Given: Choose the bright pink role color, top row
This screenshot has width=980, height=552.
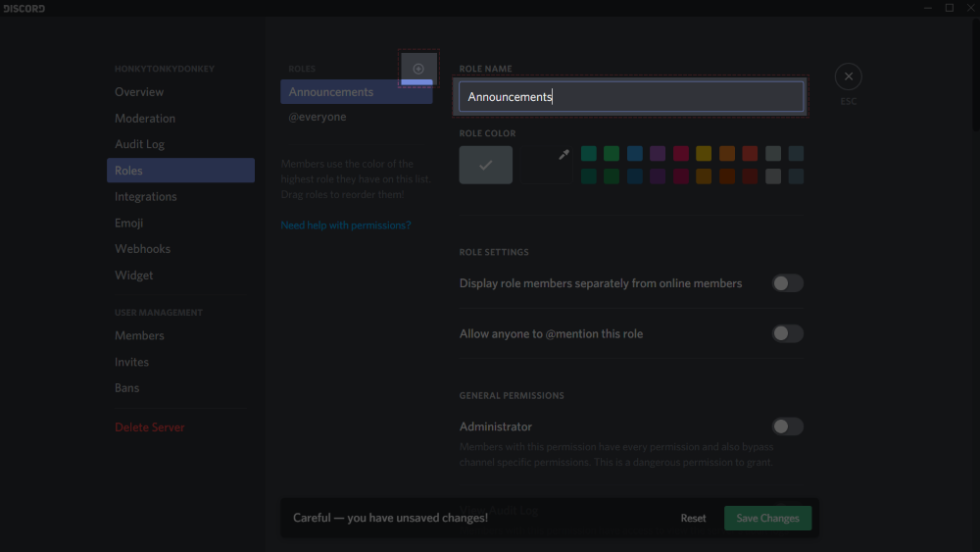Looking at the screenshot, I should 681,153.
